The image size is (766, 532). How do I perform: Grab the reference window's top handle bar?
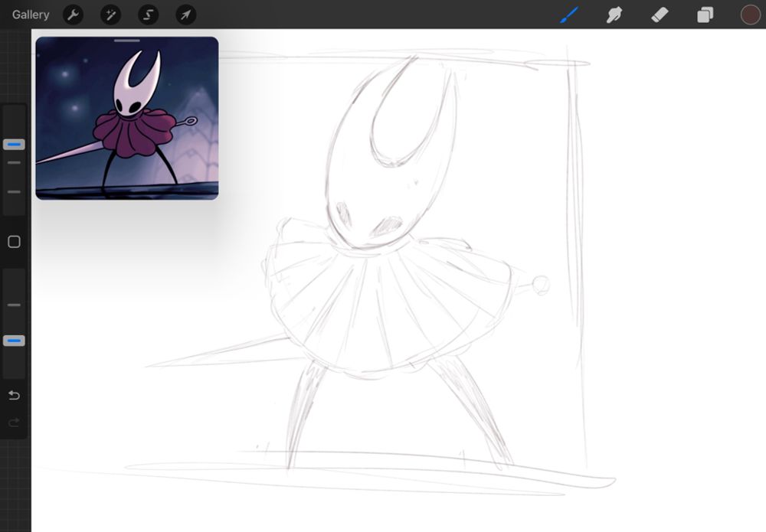(x=127, y=41)
